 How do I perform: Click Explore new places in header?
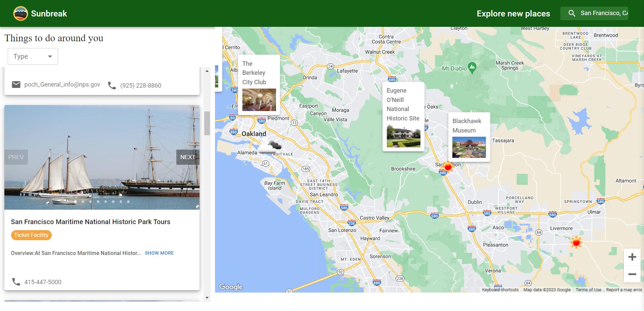coord(513,13)
